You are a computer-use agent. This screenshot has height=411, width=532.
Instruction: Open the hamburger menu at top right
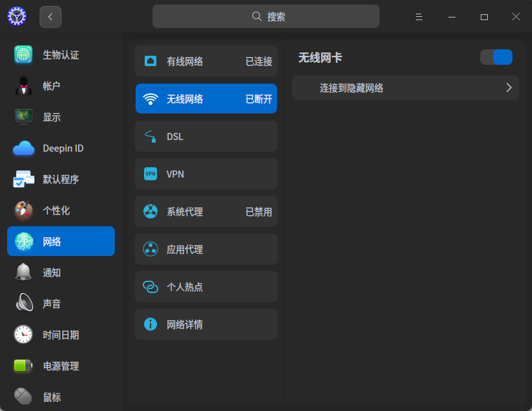[419, 16]
